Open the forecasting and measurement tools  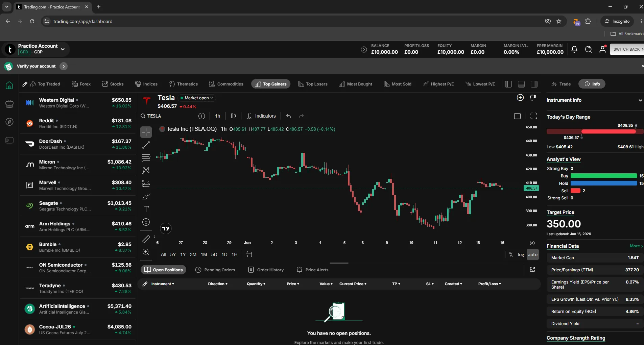(x=146, y=183)
